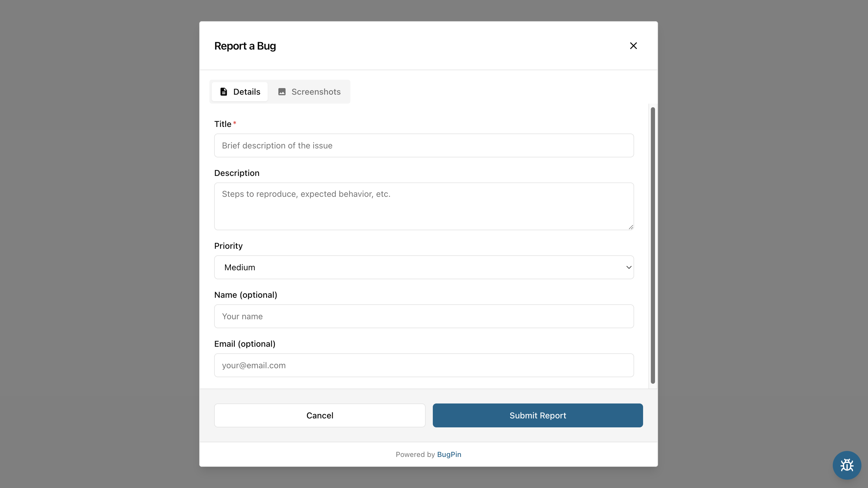Image resolution: width=868 pixels, height=488 pixels.
Task: Click the floating bug widget icon
Action: tap(847, 465)
